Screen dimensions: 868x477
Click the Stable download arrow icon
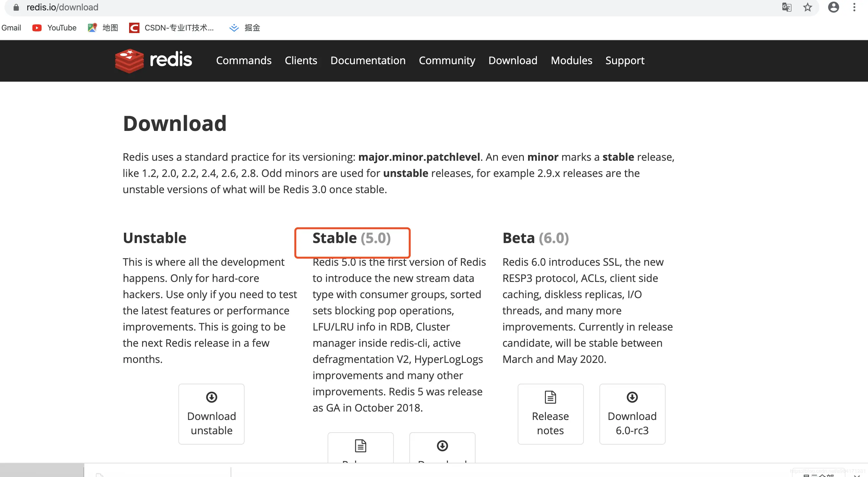pyautogui.click(x=442, y=446)
